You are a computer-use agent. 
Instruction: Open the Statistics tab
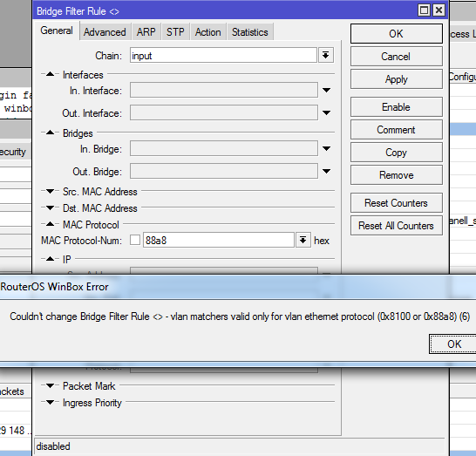tap(250, 32)
